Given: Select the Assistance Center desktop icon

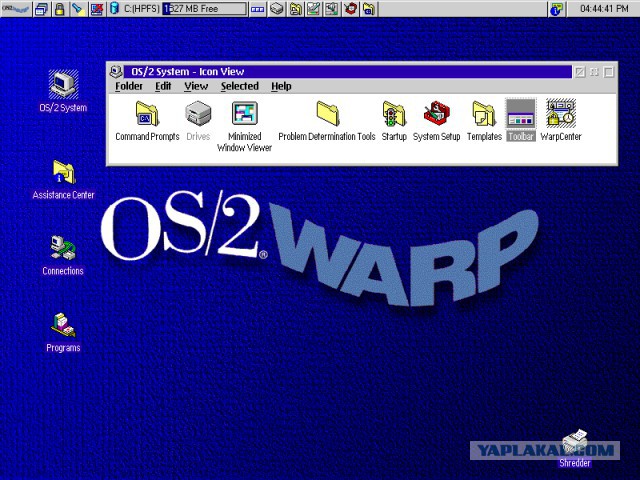Looking at the screenshot, I should click(63, 180).
